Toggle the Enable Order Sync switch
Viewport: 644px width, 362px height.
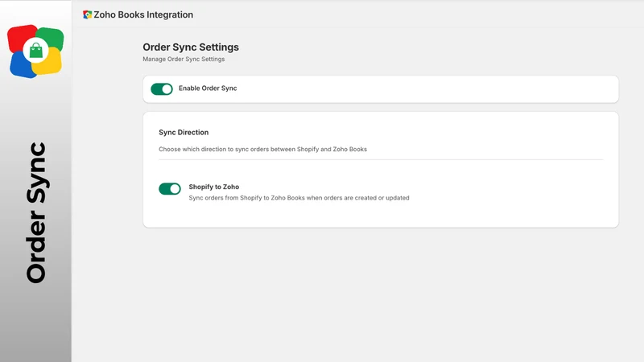tap(162, 89)
